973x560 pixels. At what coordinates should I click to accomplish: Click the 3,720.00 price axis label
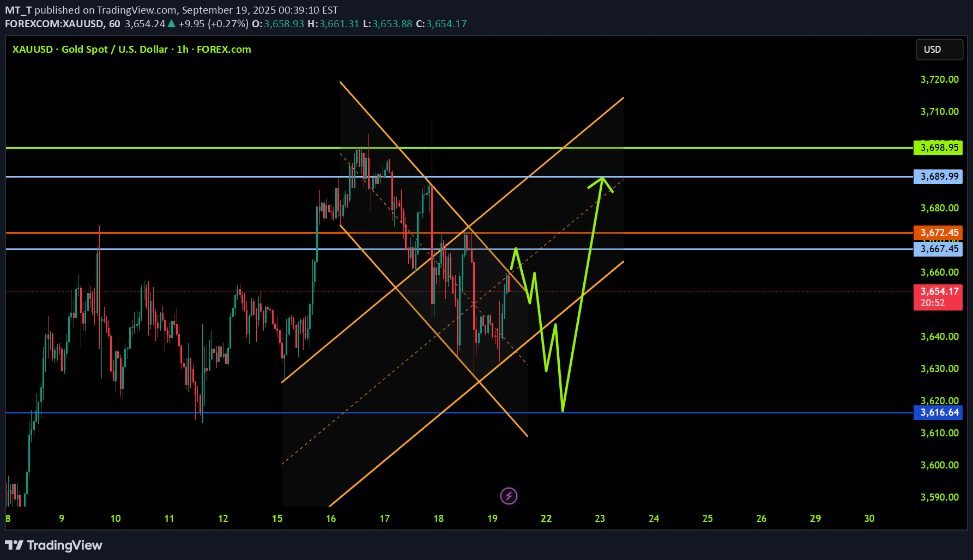point(940,80)
